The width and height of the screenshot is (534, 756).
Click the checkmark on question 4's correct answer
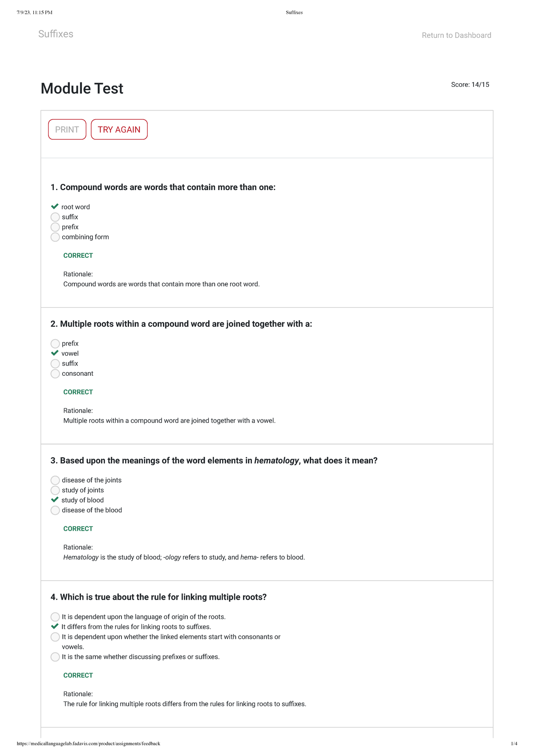click(x=55, y=626)
